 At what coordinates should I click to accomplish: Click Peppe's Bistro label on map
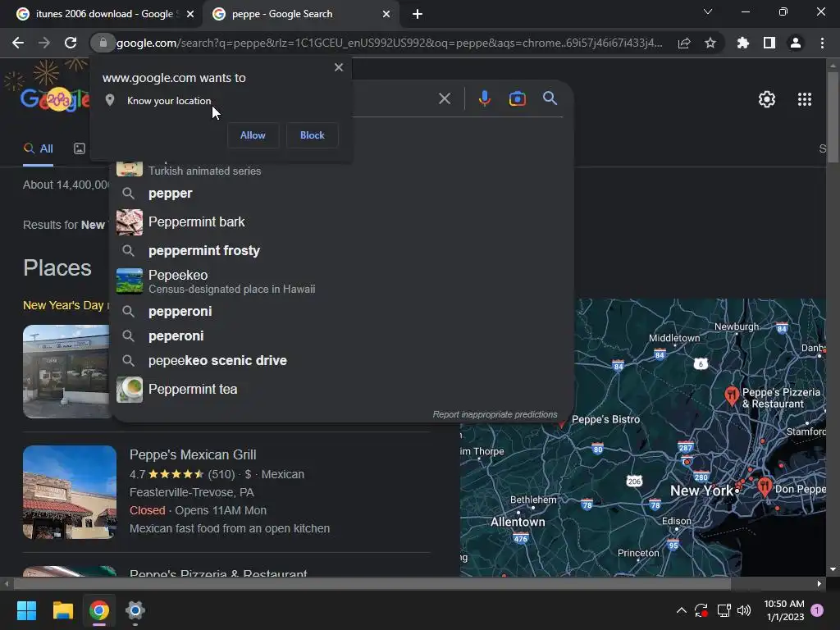pos(605,419)
